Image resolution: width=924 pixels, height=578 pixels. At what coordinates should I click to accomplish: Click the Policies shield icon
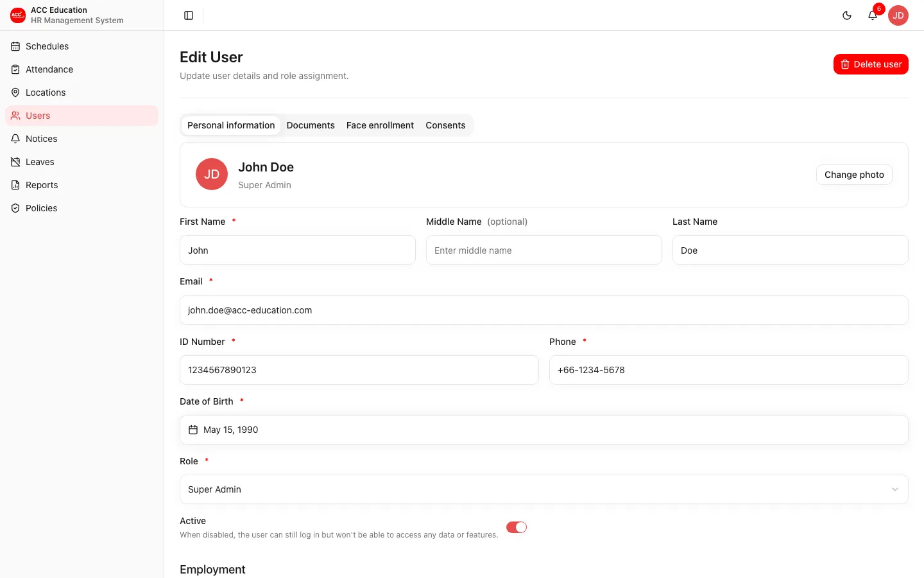point(15,208)
